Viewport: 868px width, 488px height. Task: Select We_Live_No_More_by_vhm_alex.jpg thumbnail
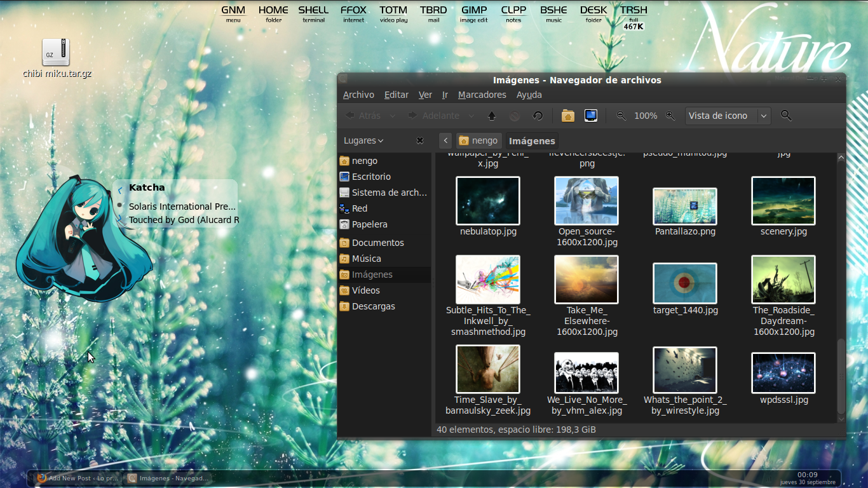(587, 373)
